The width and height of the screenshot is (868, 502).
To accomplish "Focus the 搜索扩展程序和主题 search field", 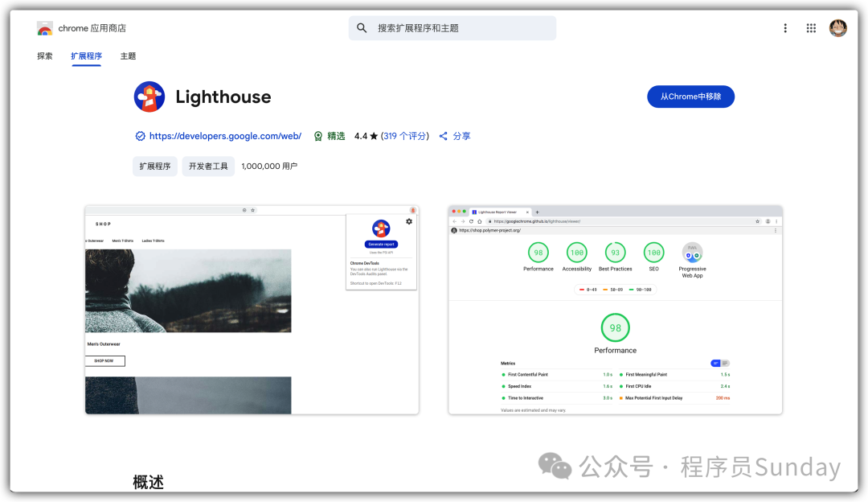I will pyautogui.click(x=462, y=28).
